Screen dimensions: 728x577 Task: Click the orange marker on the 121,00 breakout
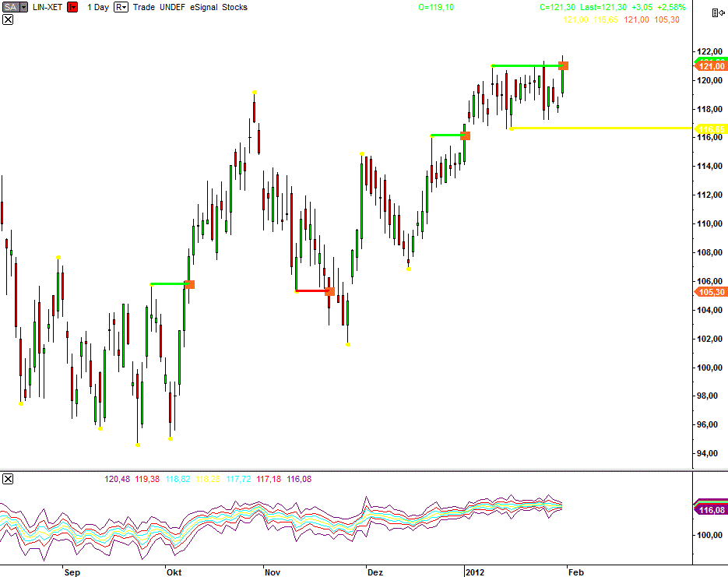pyautogui.click(x=563, y=65)
